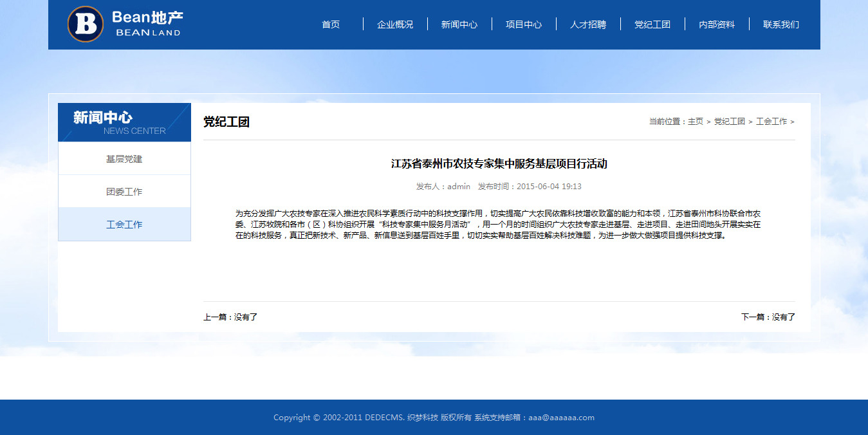868x435 pixels.
Task: Select 工会工作 sidebar category
Action: [124, 225]
